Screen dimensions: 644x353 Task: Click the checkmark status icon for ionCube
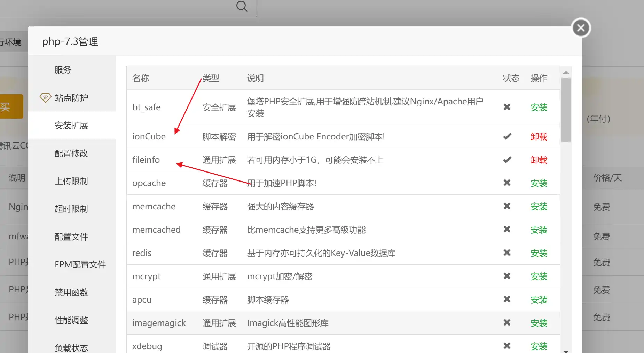click(x=507, y=136)
